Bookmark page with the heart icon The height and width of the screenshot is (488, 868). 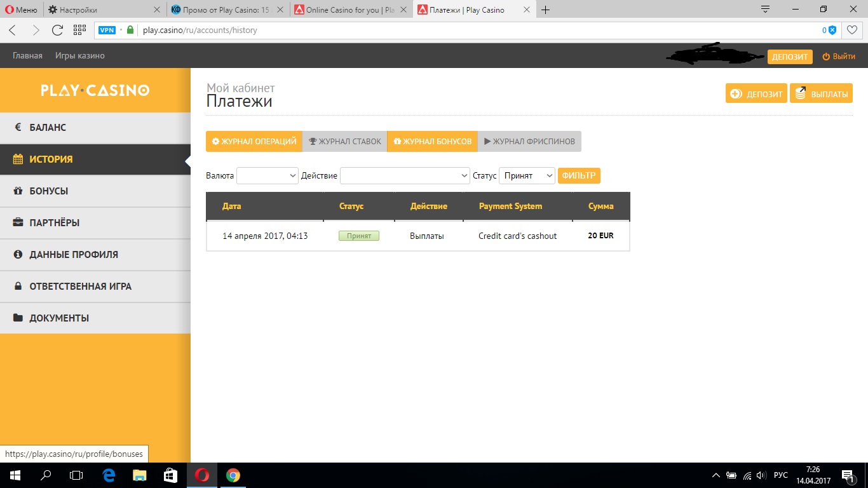click(852, 30)
